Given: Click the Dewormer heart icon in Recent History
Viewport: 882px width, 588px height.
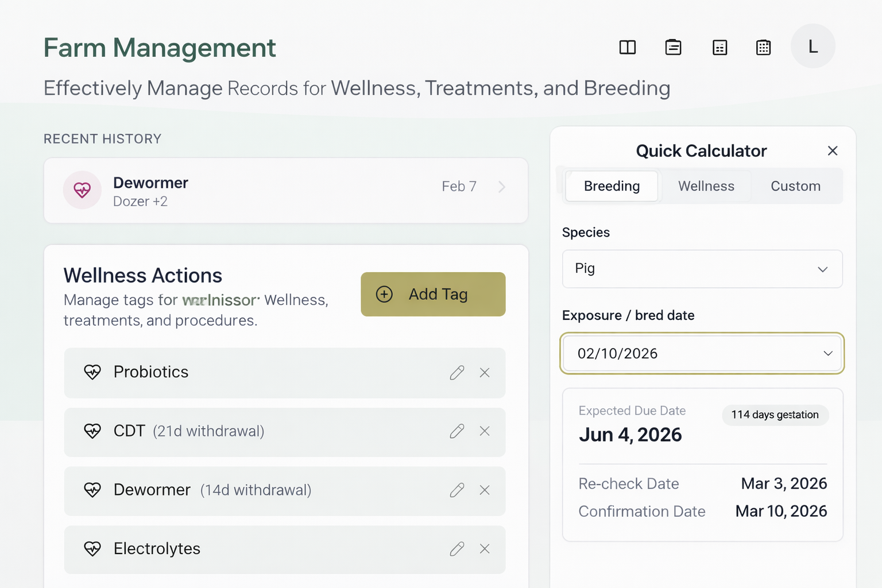Looking at the screenshot, I should [x=82, y=190].
